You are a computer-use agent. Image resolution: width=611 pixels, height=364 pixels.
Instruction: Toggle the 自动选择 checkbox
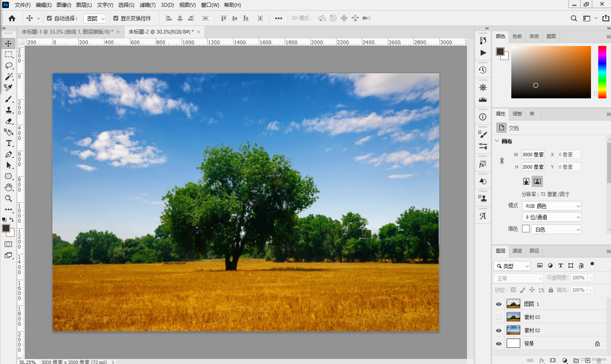click(49, 18)
